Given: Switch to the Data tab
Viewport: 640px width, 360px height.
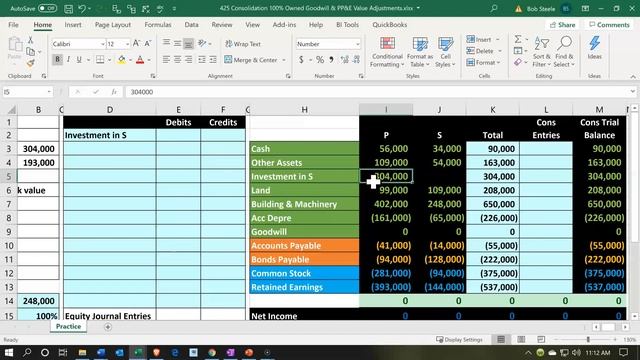Looking at the screenshot, I should click(191, 25).
